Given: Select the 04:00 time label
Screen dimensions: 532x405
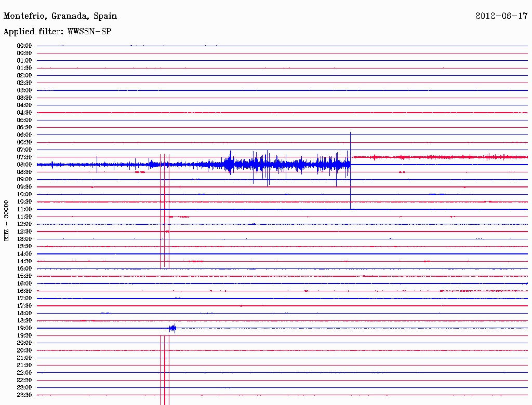Looking at the screenshot, I should (x=24, y=105).
